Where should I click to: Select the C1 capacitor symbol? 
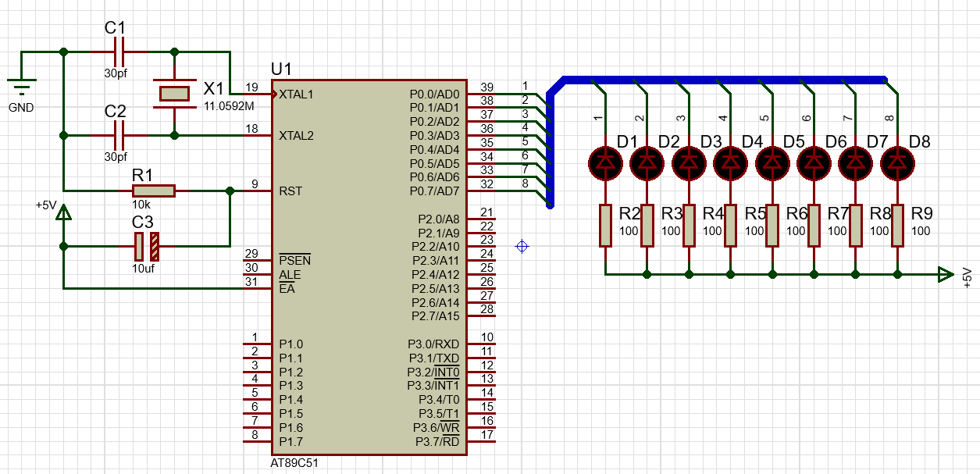pyautogui.click(x=119, y=52)
